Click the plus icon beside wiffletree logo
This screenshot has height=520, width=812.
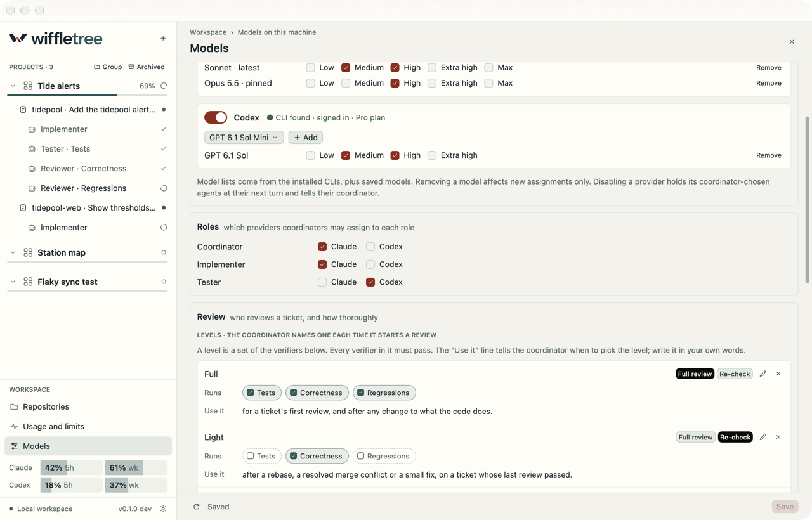pos(163,39)
